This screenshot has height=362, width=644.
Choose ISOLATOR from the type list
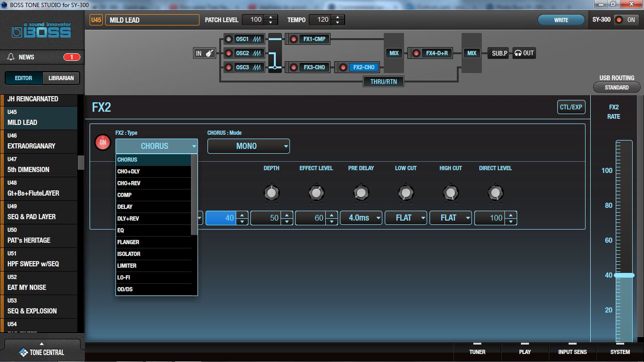pyautogui.click(x=153, y=254)
